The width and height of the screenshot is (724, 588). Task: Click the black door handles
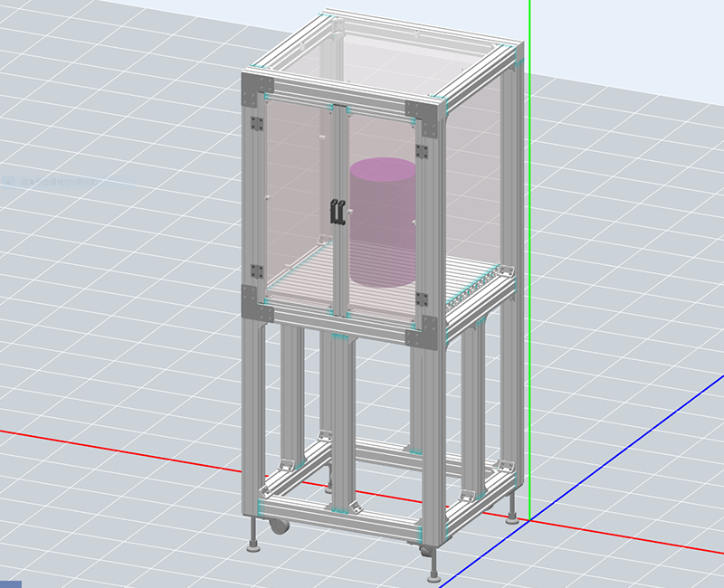pos(338,210)
